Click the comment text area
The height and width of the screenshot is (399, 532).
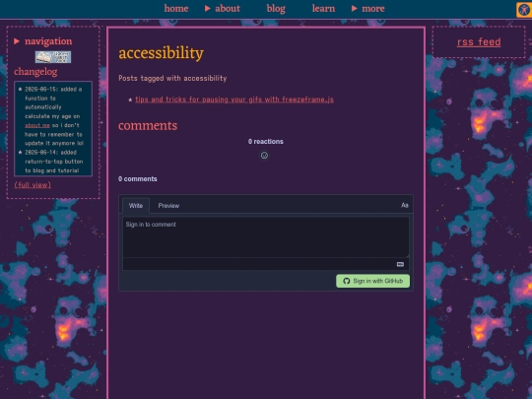pyautogui.click(x=266, y=237)
